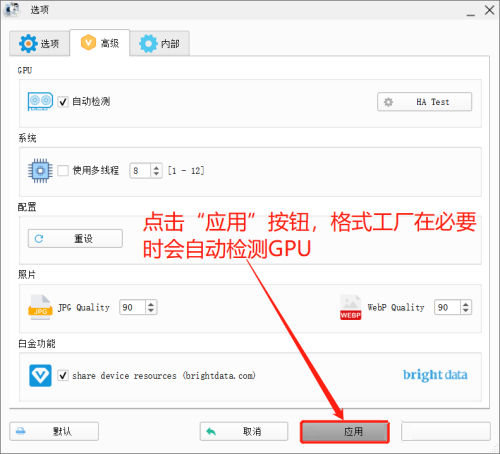Click the WEBP file icon
The image size is (500, 454).
[350, 307]
